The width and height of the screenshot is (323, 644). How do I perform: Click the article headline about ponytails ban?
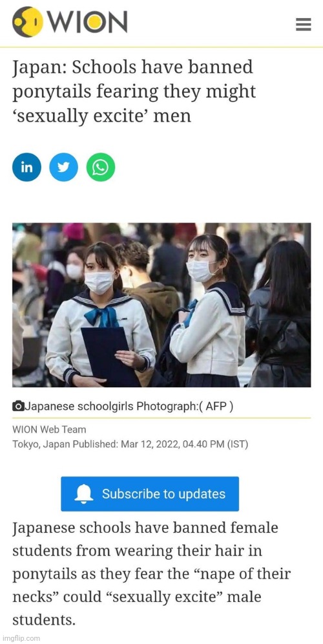(x=134, y=92)
